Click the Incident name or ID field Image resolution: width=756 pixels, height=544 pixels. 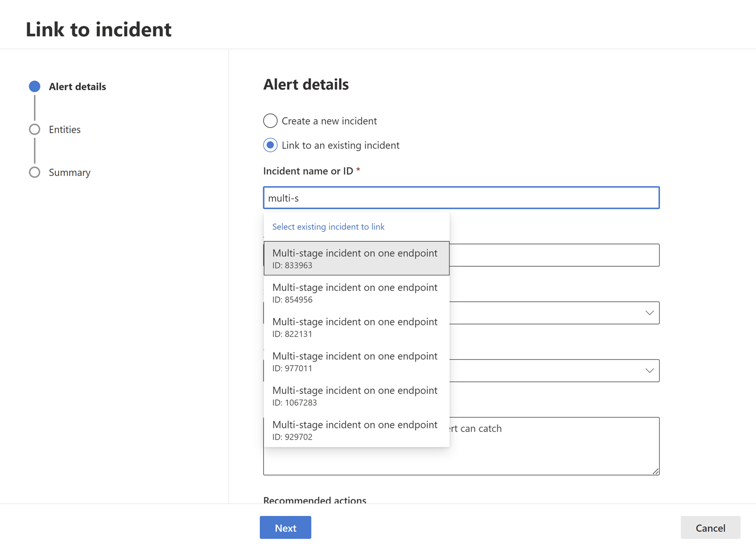(461, 198)
